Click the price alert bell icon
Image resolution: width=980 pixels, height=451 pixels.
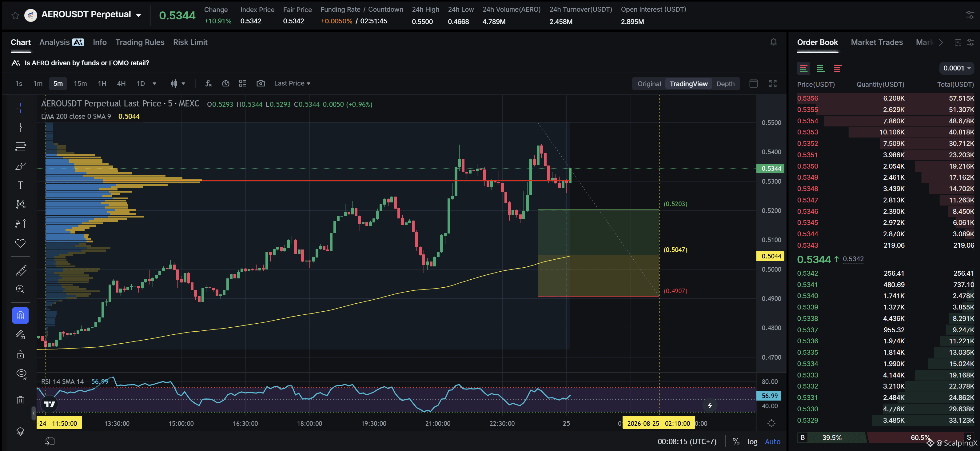coord(773,42)
